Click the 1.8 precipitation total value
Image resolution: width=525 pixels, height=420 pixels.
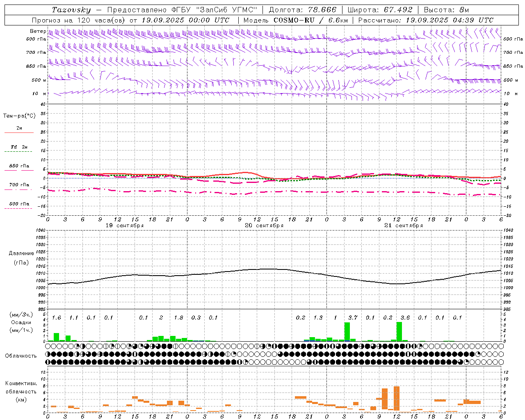click(178, 318)
